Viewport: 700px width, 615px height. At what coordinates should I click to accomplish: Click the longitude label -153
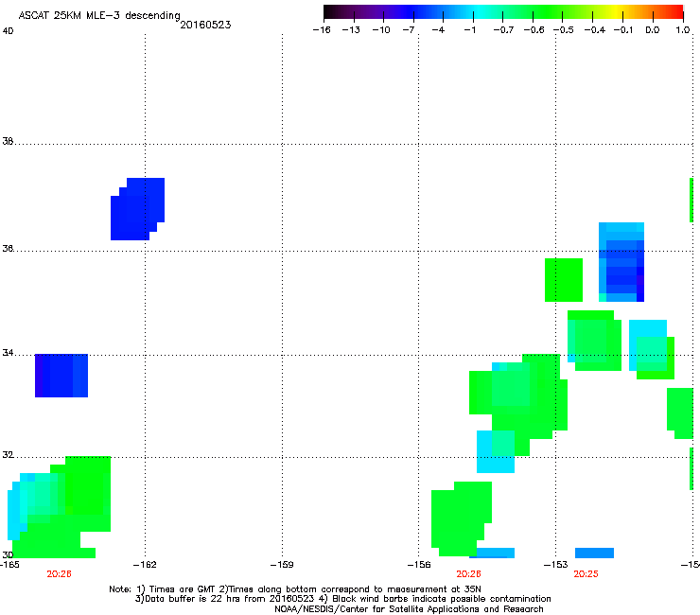coord(556,565)
